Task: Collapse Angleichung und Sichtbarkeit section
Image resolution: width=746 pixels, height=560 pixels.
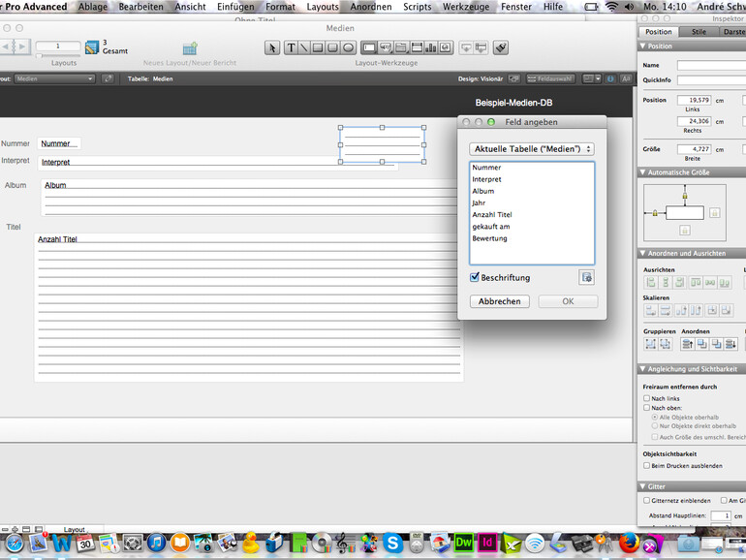Action: [x=643, y=369]
